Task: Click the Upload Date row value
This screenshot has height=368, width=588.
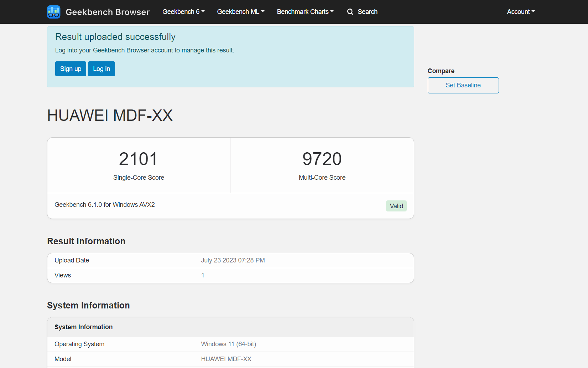Action: [233, 260]
